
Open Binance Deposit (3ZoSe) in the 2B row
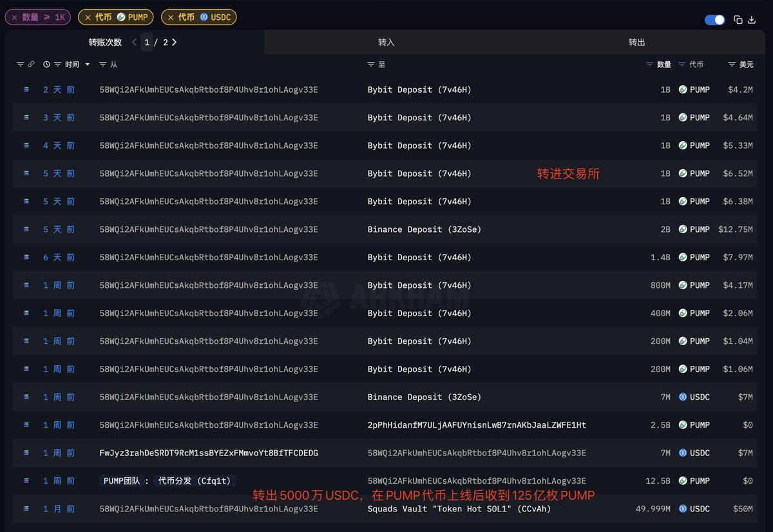click(425, 229)
